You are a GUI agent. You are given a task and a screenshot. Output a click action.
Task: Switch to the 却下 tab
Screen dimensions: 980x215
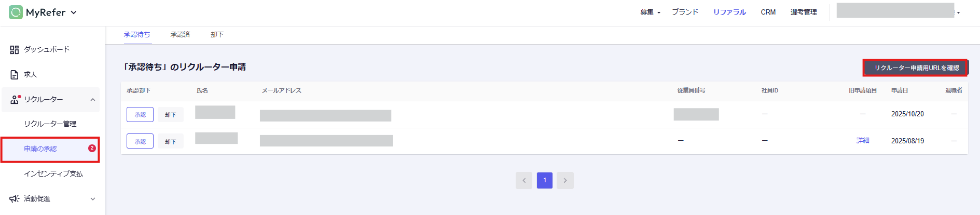pos(217,35)
